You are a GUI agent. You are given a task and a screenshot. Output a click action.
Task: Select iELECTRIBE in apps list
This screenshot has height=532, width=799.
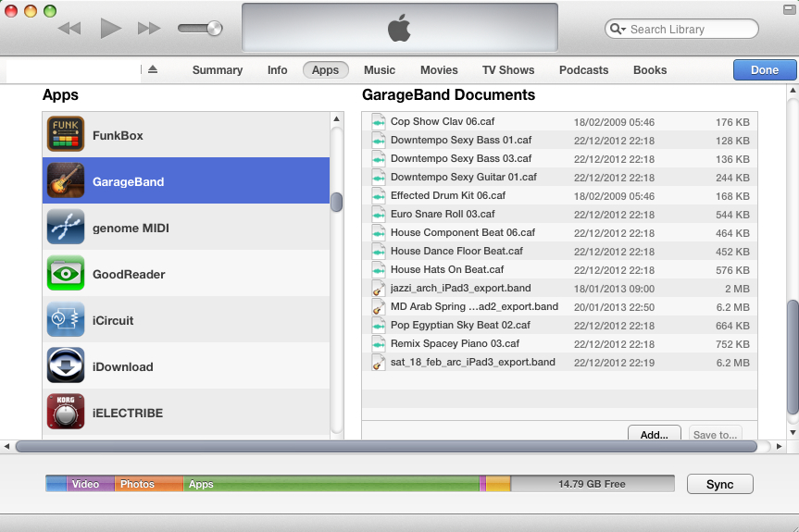(186, 412)
